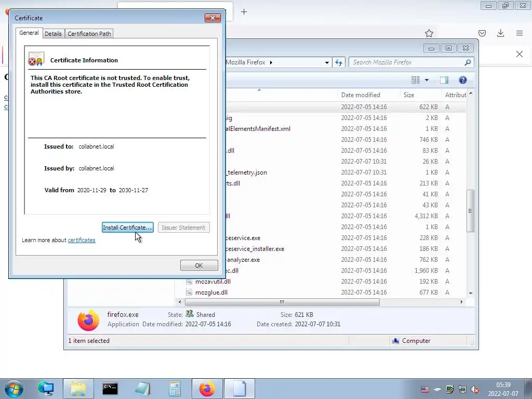Screen dimensions: 532x399
Task: Click the muted volume tray icon
Action: pos(475,389)
